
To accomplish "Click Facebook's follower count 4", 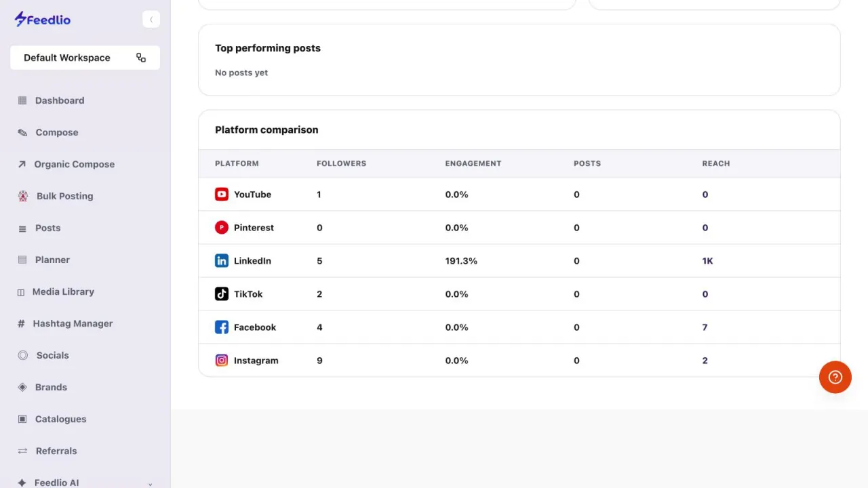I will coord(319,327).
